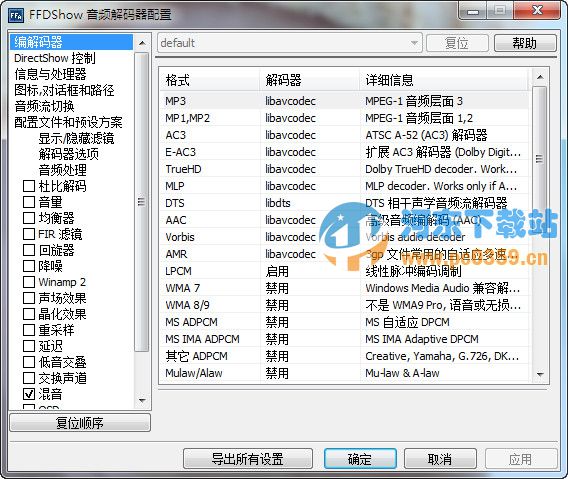Select the Mulaw/Alaw format row
Image resolution: width=568 pixels, height=479 pixels.
click(x=344, y=373)
